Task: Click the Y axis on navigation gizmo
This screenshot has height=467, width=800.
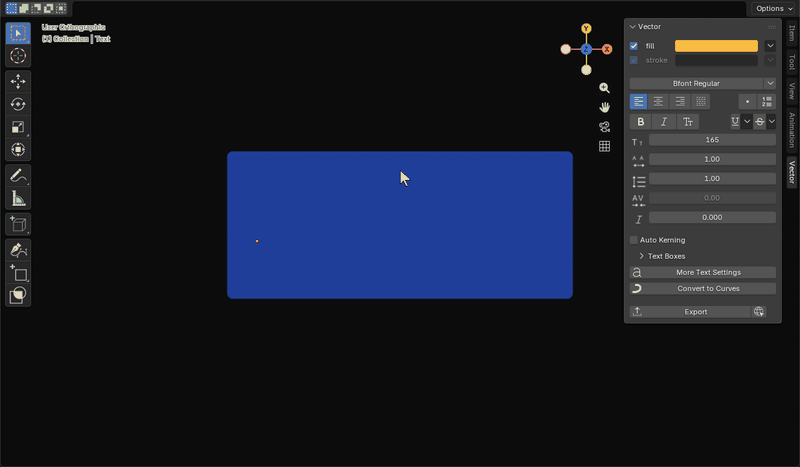Action: [586, 29]
